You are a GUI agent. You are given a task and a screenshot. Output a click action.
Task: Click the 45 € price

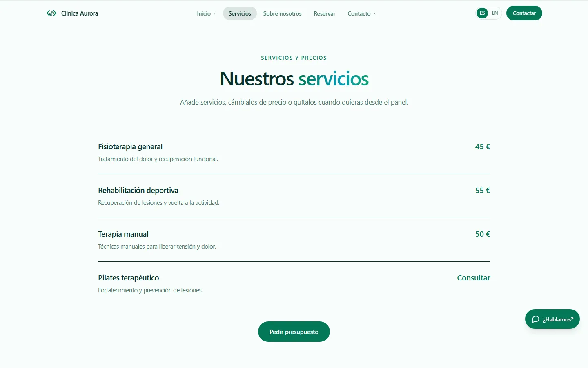coord(483,147)
